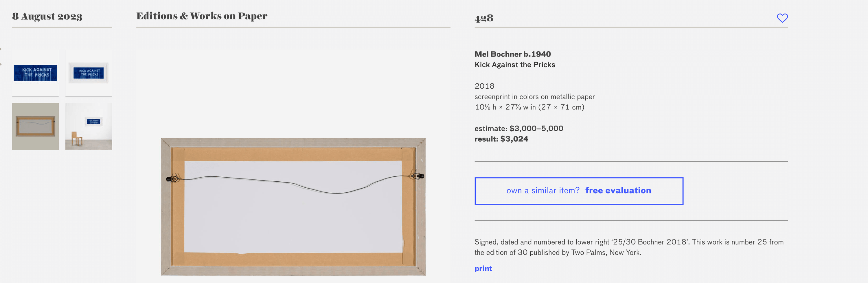Select the white-framed print thumbnail
The width and height of the screenshot is (868, 283).
click(89, 73)
